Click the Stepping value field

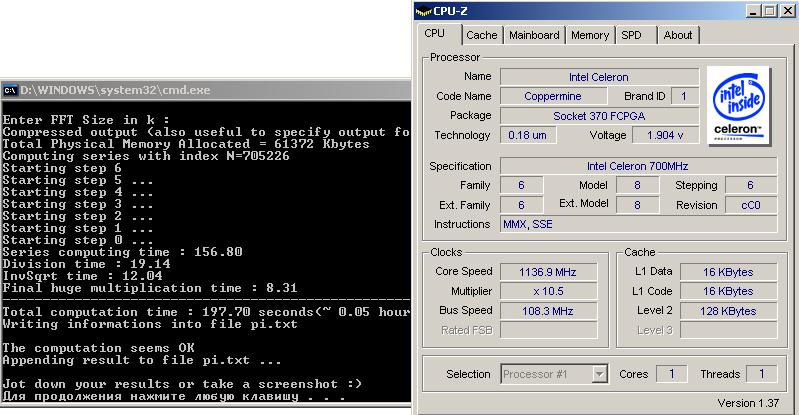tap(751, 185)
